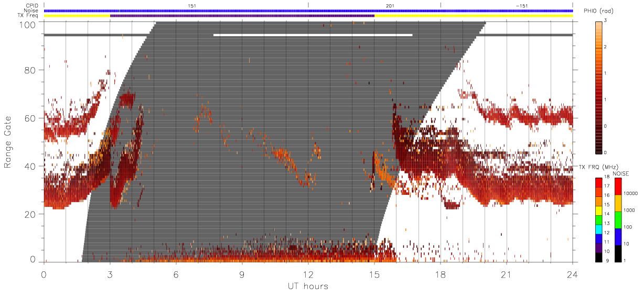Image resolution: width=644 pixels, height=297 pixels.
Task: Click the '40' tick on Range Gate axis
Action: tap(30, 166)
